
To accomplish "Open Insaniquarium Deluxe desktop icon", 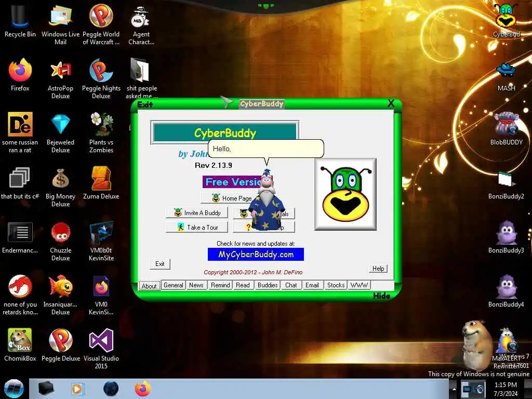I will pyautogui.click(x=60, y=295).
